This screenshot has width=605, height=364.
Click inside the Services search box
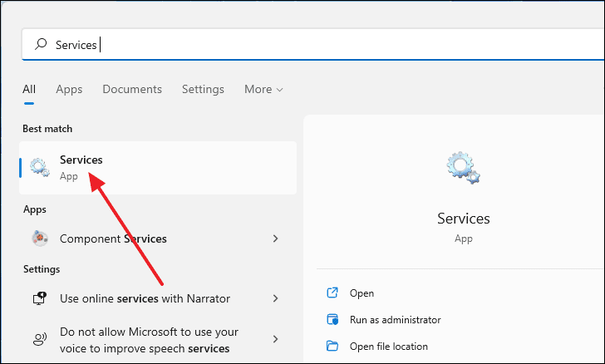pyautogui.click(x=313, y=44)
